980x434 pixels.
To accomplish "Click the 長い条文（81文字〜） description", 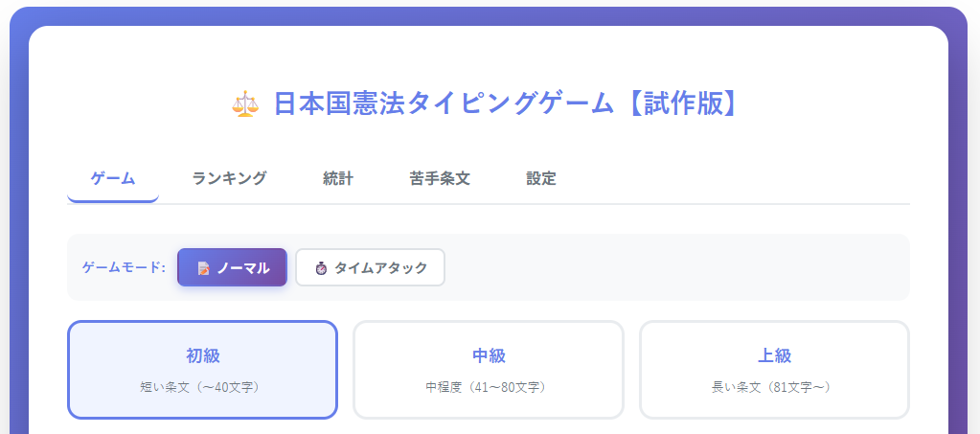I will (774, 388).
